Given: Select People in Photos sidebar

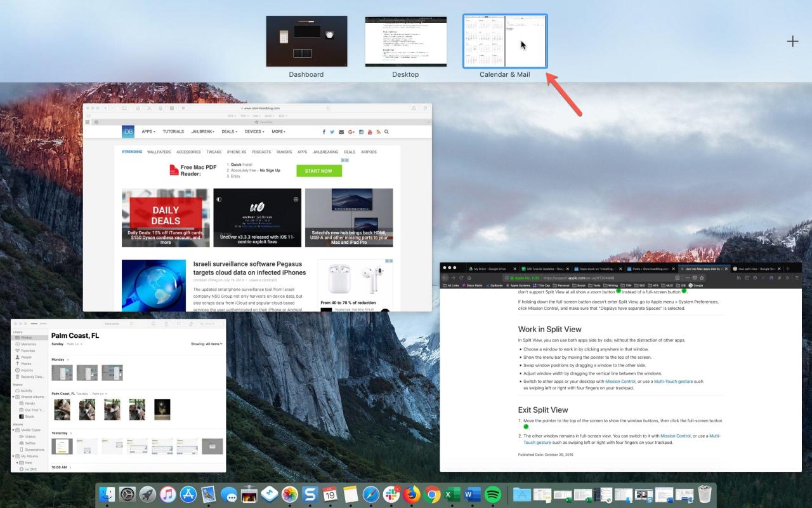Looking at the screenshot, I should pos(26,357).
